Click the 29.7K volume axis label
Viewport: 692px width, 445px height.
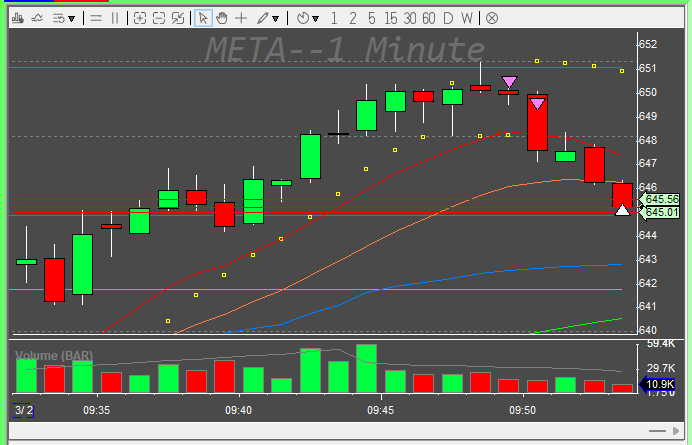tap(661, 368)
